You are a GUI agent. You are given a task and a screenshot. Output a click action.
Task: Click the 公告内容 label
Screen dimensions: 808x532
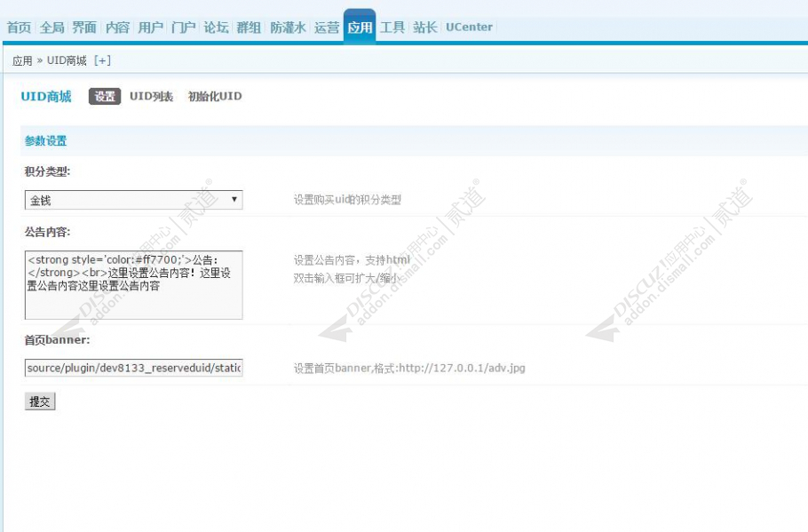pyautogui.click(x=47, y=233)
